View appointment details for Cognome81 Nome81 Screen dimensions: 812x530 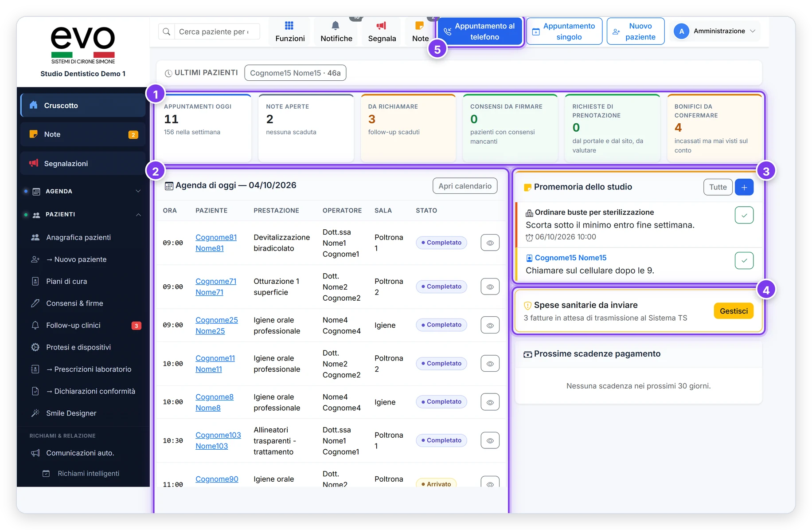490,243
